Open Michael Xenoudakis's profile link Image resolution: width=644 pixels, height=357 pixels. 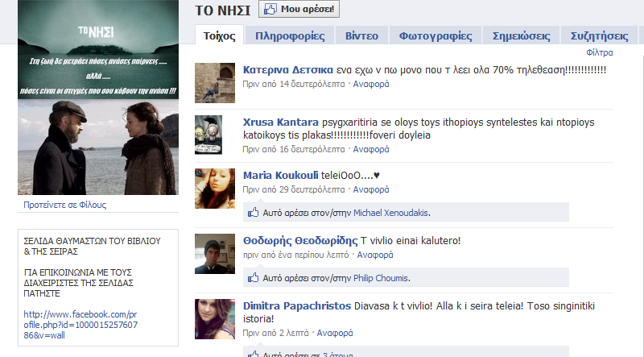tap(390, 213)
